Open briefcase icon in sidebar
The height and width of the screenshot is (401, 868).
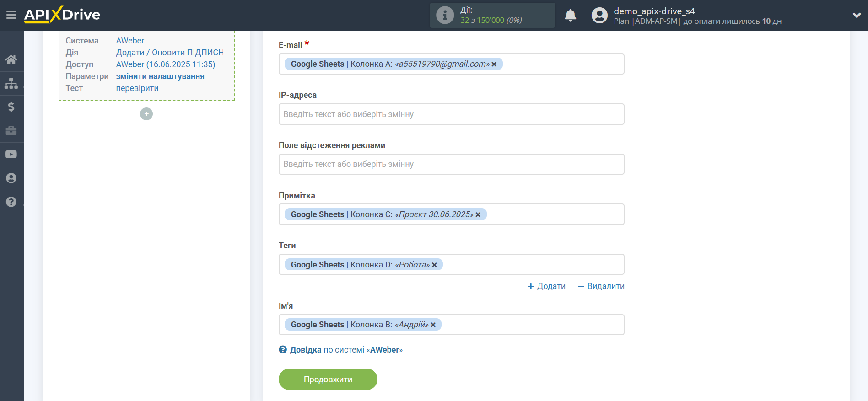click(11, 131)
